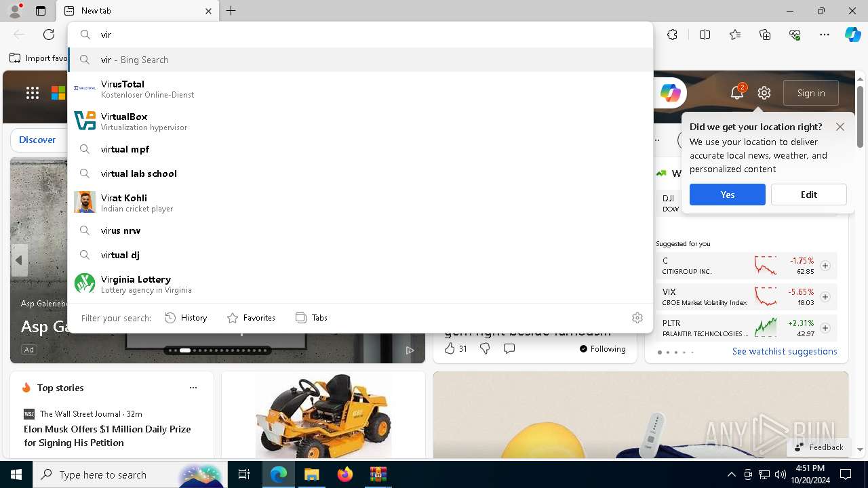Open a new tab with plus button
868x488 pixels.
[231, 11]
